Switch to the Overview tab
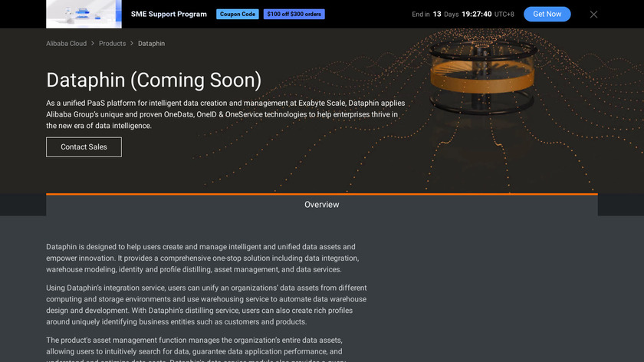 click(x=321, y=205)
